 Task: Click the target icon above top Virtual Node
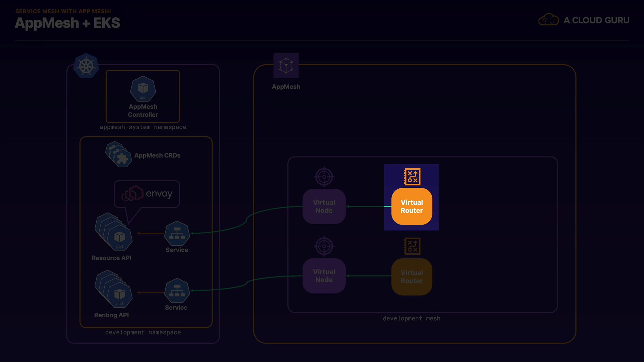(324, 177)
